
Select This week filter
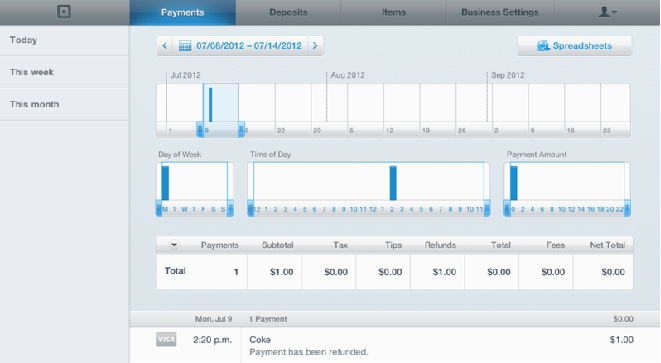click(x=64, y=72)
